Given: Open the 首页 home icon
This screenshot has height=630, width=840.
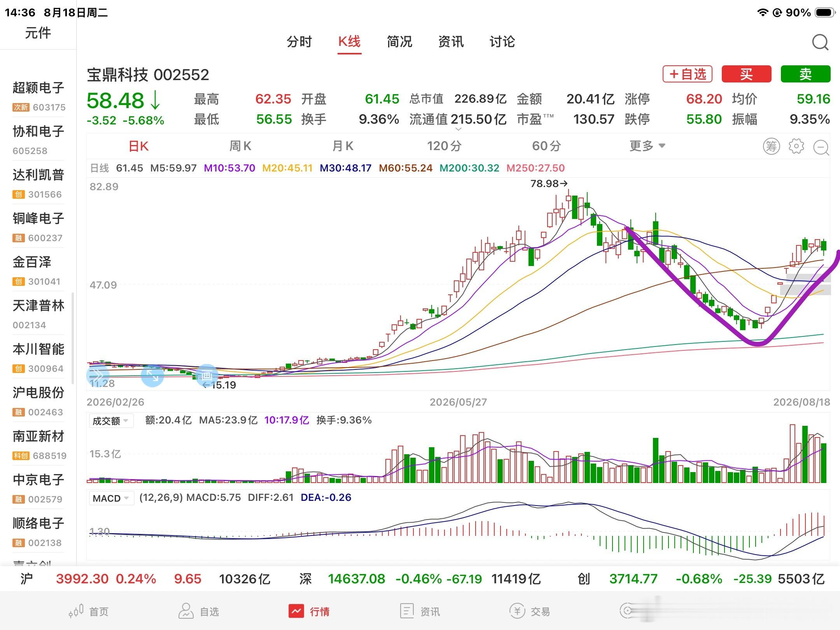Looking at the screenshot, I should click(x=76, y=611).
